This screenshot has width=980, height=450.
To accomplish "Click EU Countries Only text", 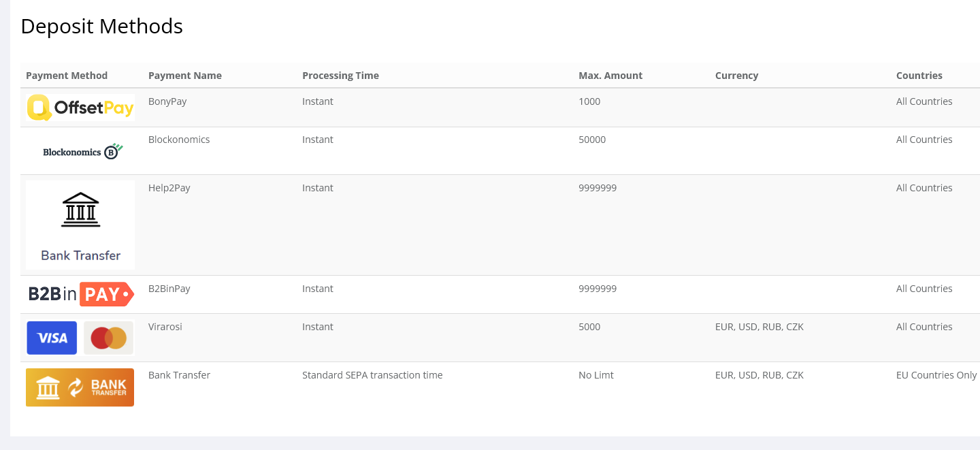I will pos(936,375).
